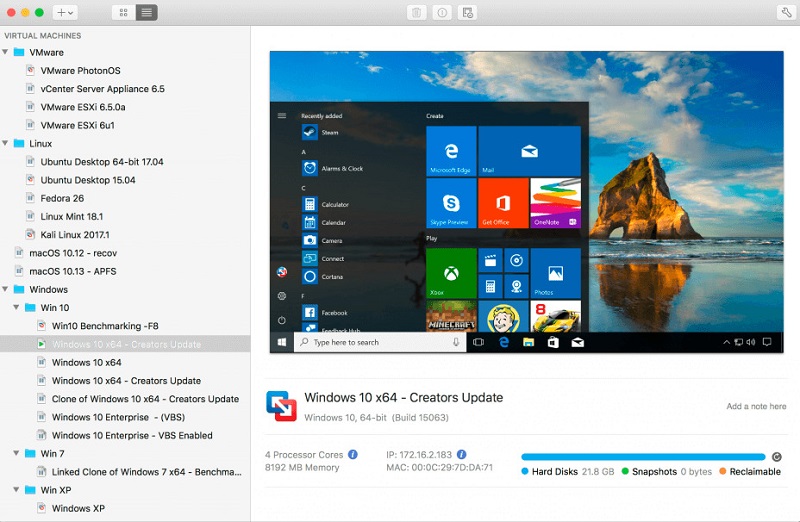The width and height of the screenshot is (800, 522).
Task: Click the Win XP folder icon
Action: [30, 490]
